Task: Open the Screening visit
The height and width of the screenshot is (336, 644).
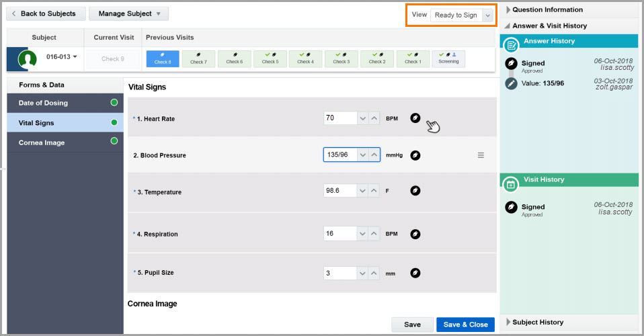Action: point(448,58)
